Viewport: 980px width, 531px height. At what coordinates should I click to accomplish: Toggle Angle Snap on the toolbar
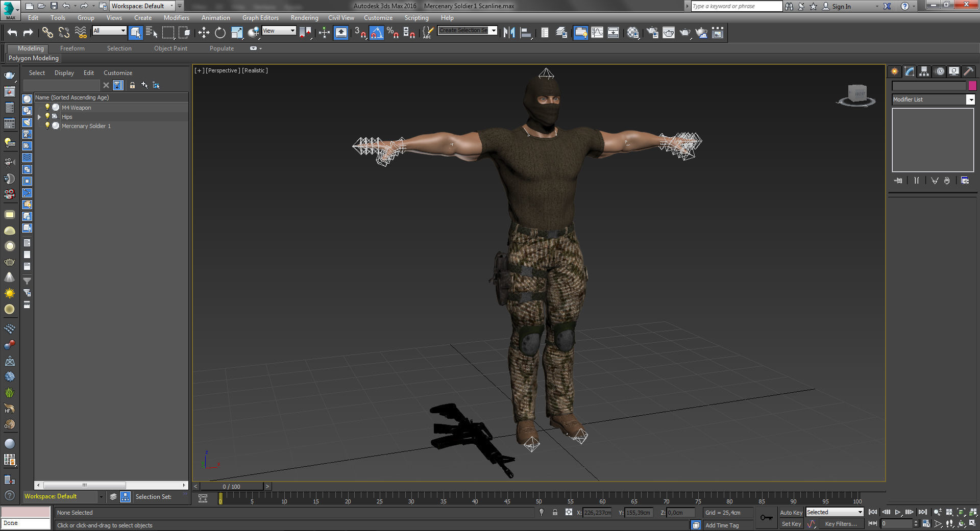coord(376,33)
